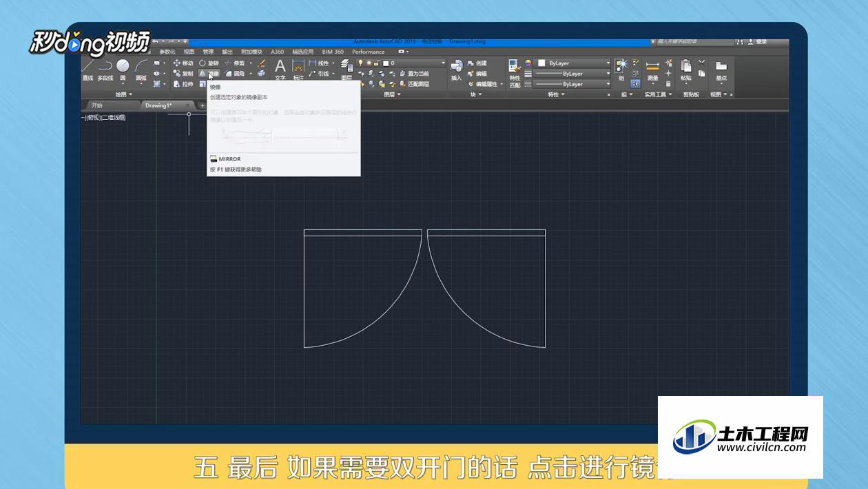Image resolution: width=868 pixels, height=489 pixels.
Task: Open Layer Properties (图层) manager
Action: coord(347,70)
